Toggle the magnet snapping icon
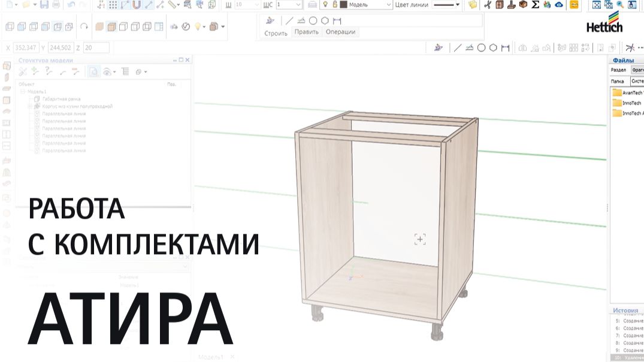The width and height of the screenshot is (644, 362). (x=137, y=5)
